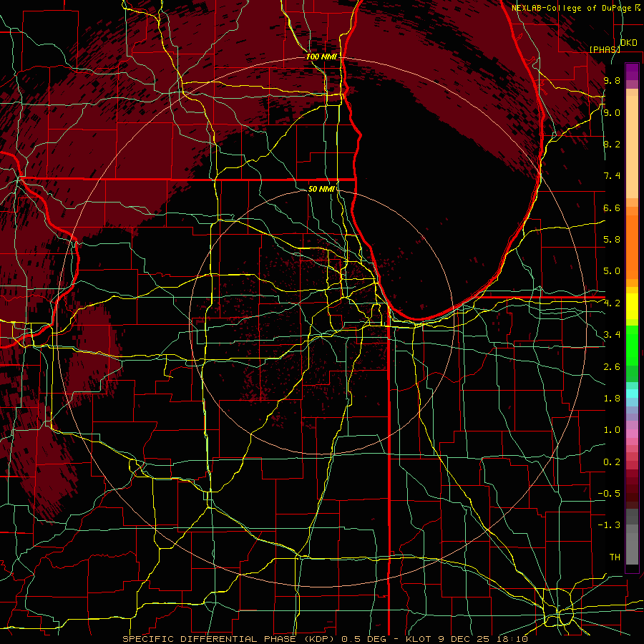
Task: Click the 5.0 scale value
Action: pyautogui.click(x=612, y=271)
